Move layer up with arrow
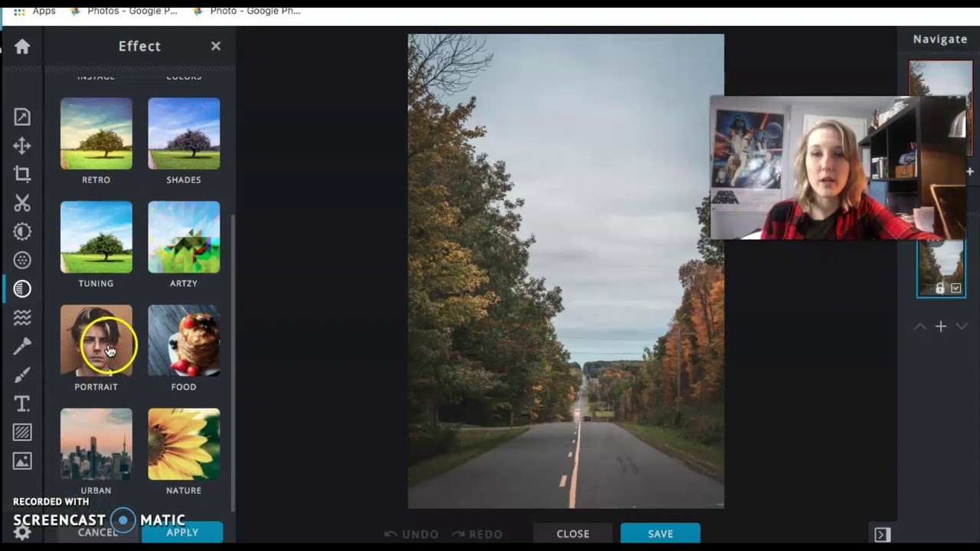This screenshot has width=980, height=551. [x=920, y=327]
